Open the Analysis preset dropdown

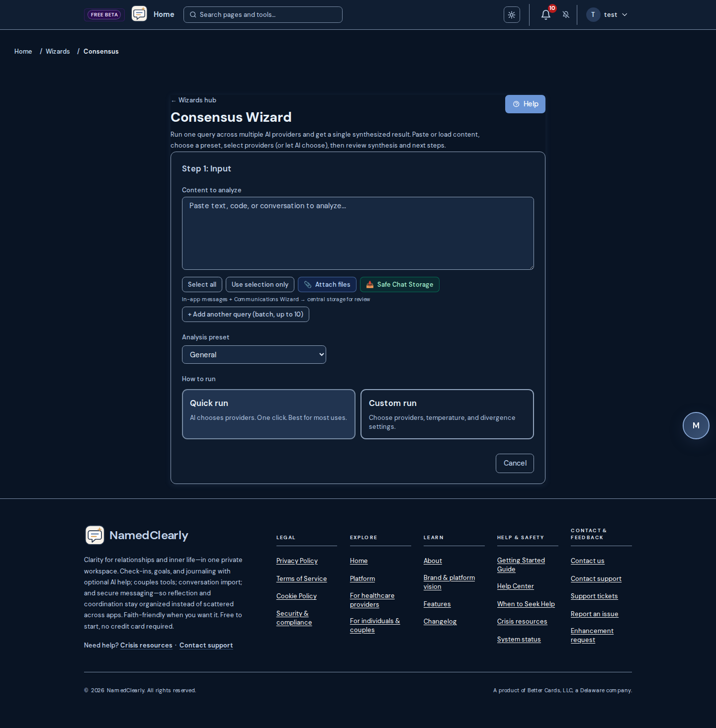click(254, 354)
